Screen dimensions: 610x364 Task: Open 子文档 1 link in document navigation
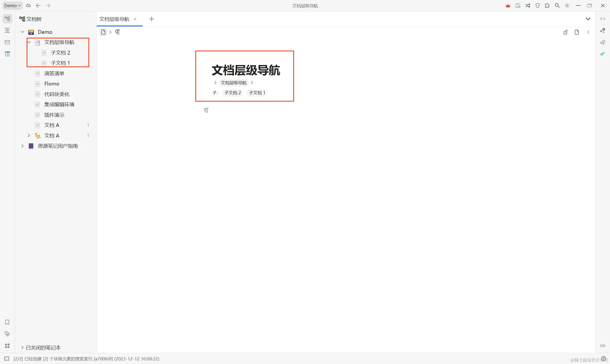(x=257, y=93)
